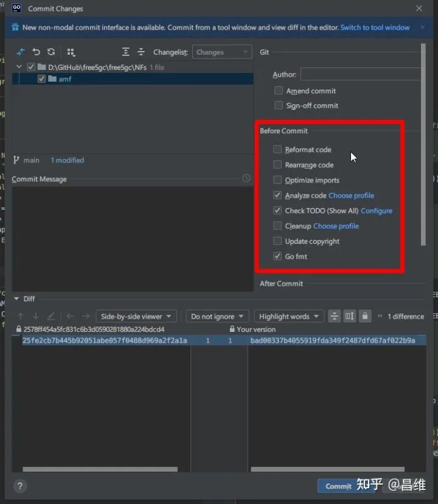Click the 1 modified link
Viewport: 438px width, 504px height.
[67, 160]
